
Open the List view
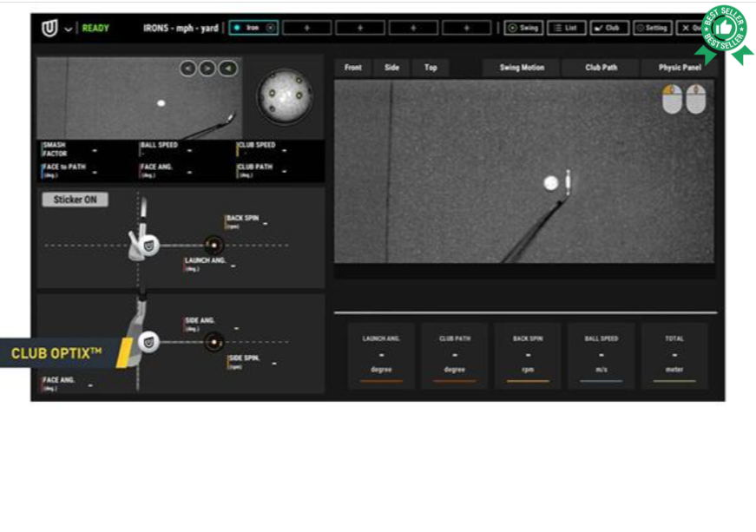(566, 28)
